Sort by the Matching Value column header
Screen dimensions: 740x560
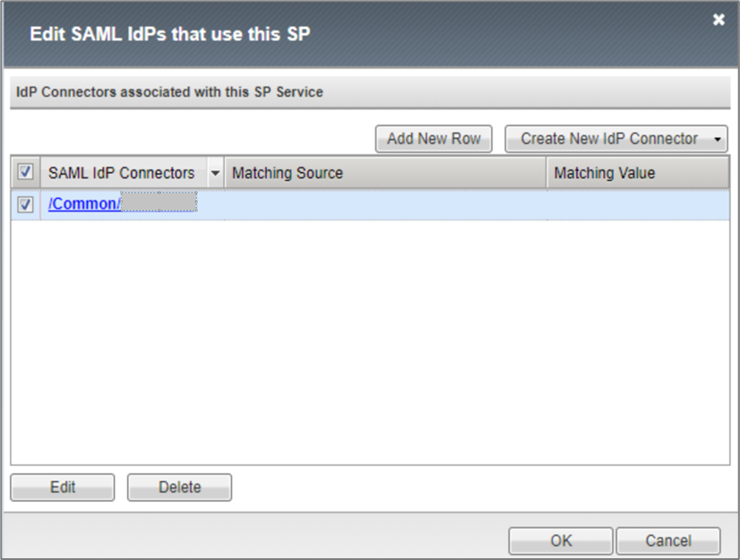(636, 173)
